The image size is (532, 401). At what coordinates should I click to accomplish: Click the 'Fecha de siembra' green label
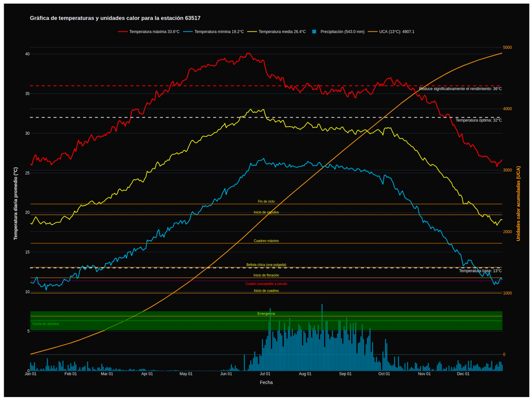[45, 324]
